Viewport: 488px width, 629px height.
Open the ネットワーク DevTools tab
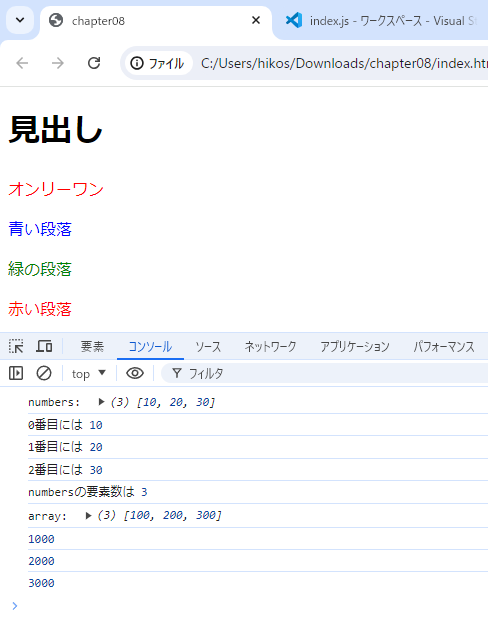tap(270, 347)
